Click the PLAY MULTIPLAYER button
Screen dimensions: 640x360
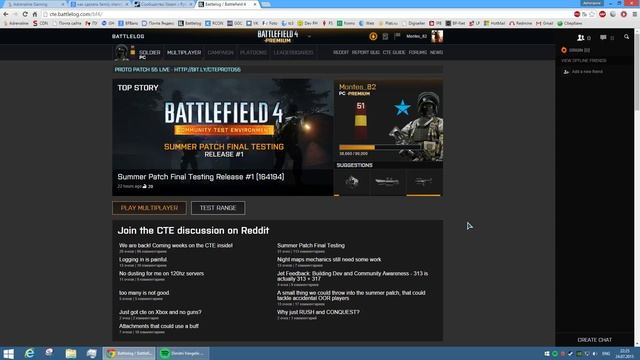(149, 208)
